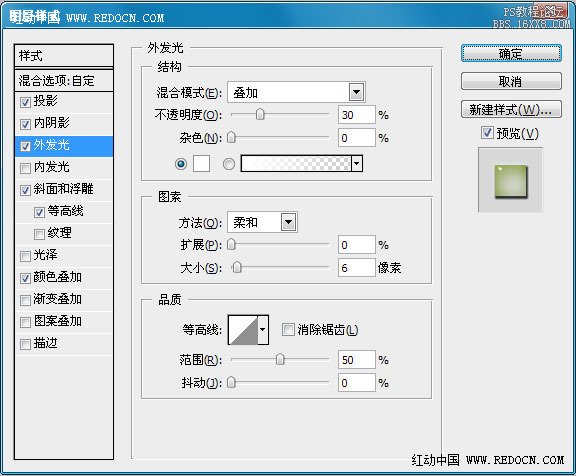Select the 等高线 sub-option row label
The width and height of the screenshot is (576, 476).
65,211
